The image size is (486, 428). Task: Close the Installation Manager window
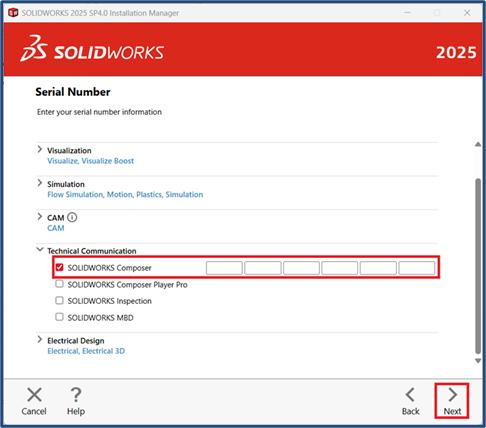[x=467, y=13]
